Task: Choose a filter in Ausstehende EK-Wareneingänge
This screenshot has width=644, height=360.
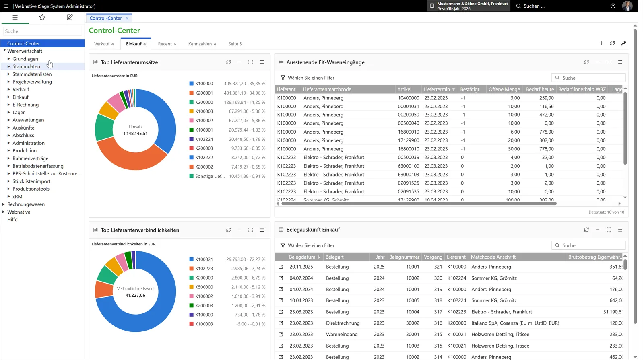Action: [308, 78]
